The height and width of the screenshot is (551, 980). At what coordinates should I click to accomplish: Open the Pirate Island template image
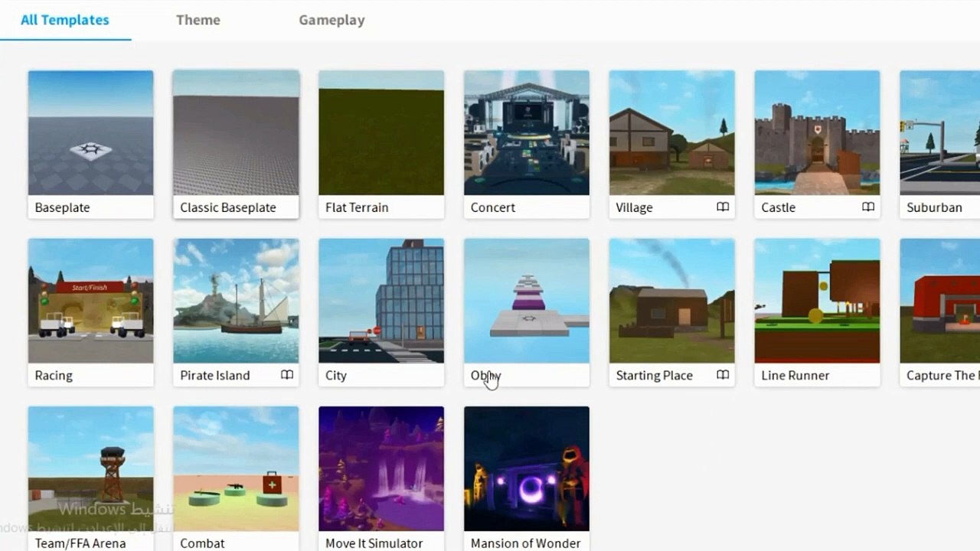236,301
